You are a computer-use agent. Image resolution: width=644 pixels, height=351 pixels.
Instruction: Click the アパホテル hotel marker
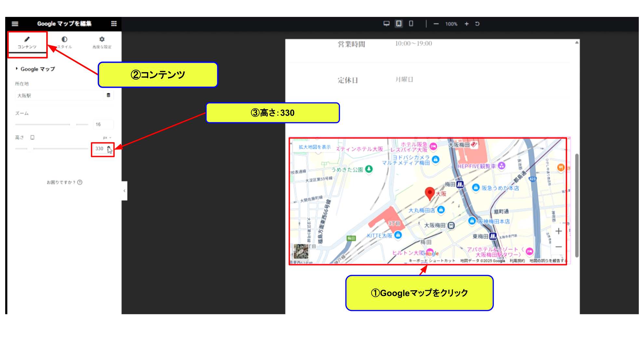[x=530, y=251]
